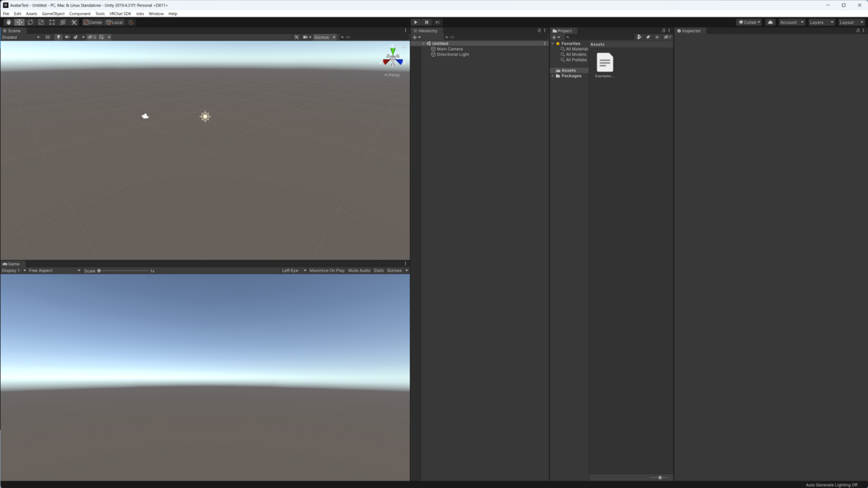Open the Account dropdown

(x=791, y=22)
